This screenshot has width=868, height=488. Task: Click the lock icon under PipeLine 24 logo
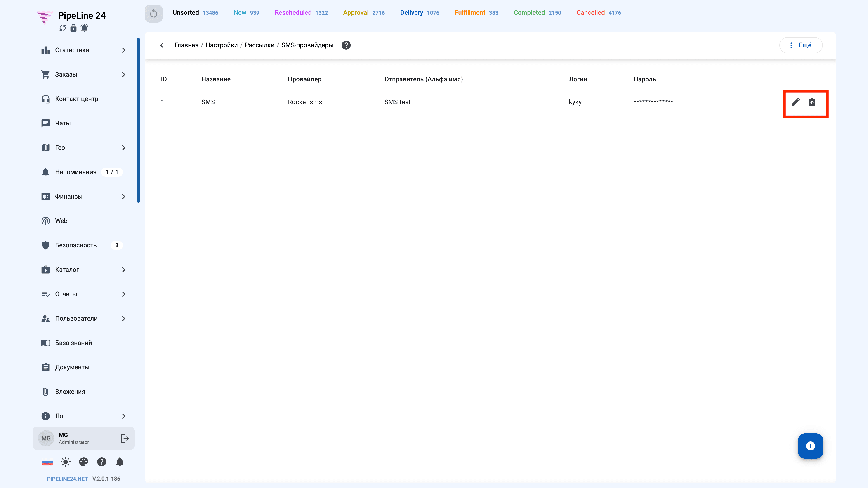pos(73,28)
